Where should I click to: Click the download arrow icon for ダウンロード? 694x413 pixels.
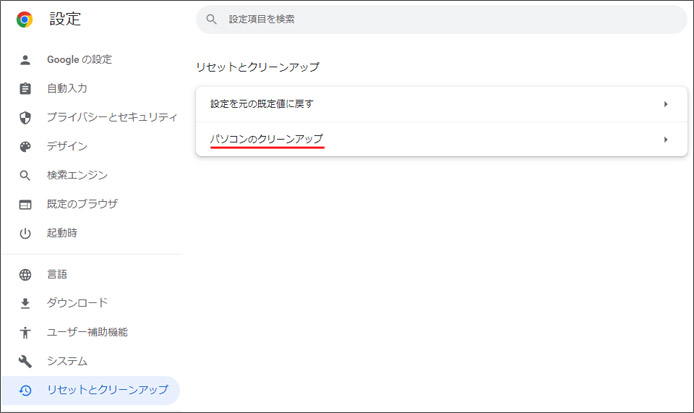pos(25,303)
